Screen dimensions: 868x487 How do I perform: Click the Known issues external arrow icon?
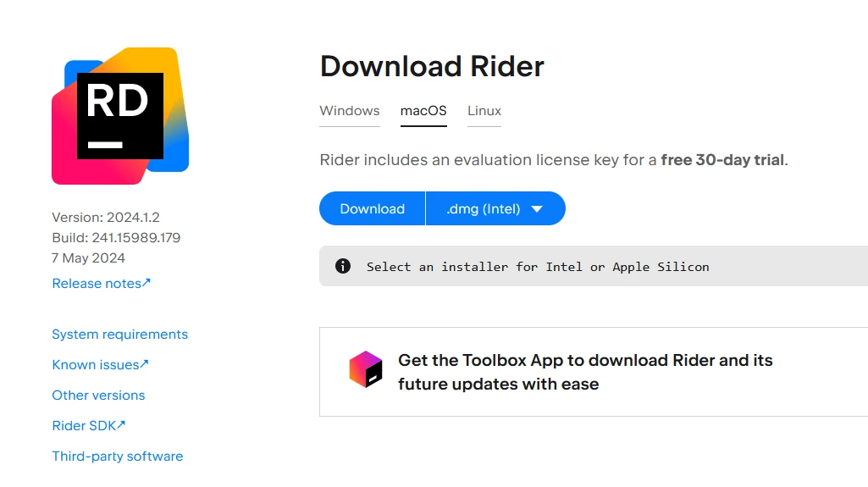coord(145,364)
